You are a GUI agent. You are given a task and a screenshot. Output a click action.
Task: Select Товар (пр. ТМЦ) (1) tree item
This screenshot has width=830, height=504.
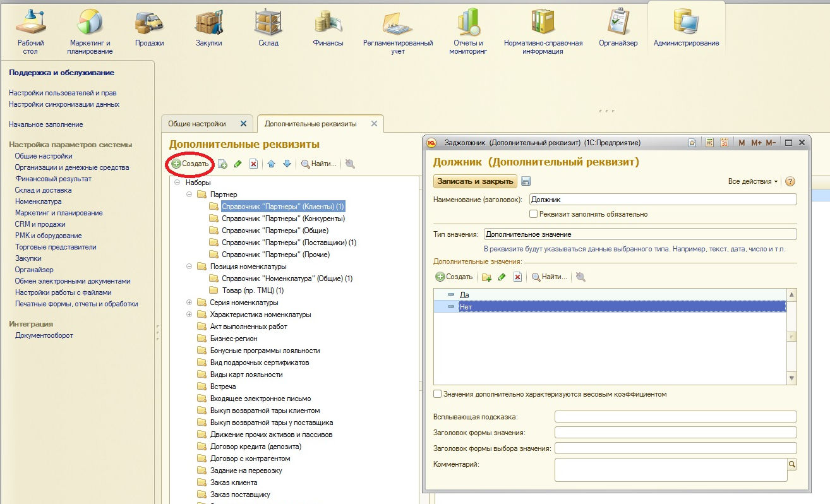click(253, 291)
